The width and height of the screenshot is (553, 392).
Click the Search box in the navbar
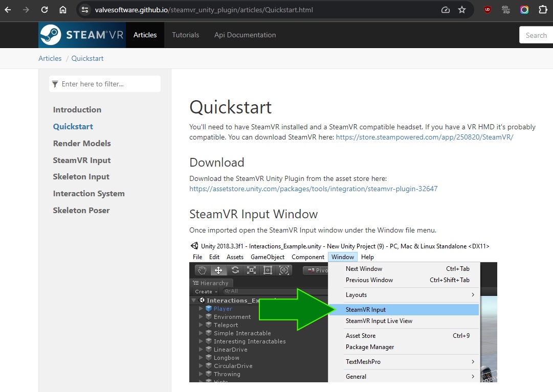pyautogui.click(x=536, y=35)
